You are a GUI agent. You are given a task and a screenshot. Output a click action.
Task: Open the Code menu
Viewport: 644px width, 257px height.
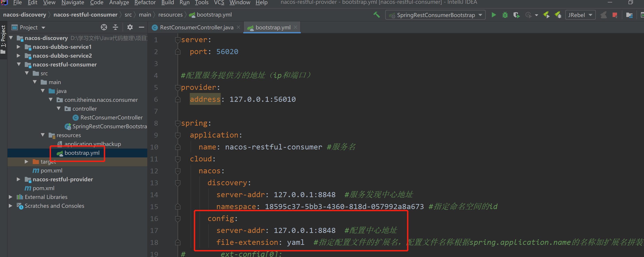point(97,2)
